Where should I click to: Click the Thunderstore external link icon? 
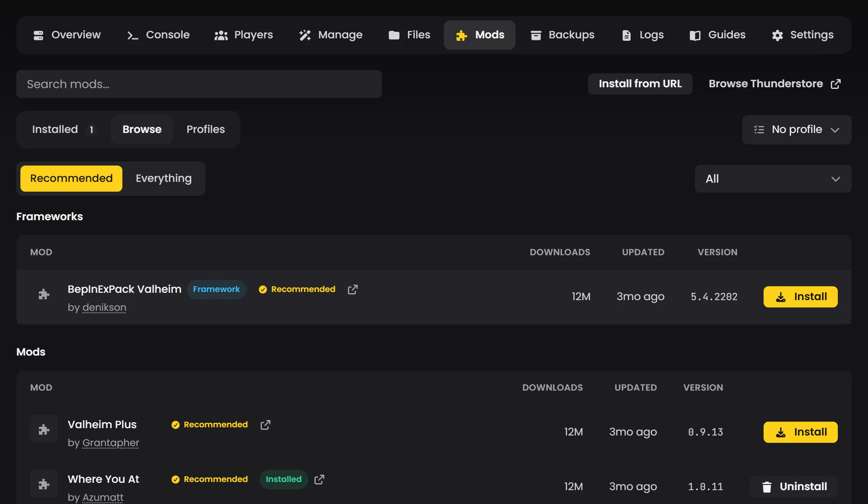tap(836, 84)
